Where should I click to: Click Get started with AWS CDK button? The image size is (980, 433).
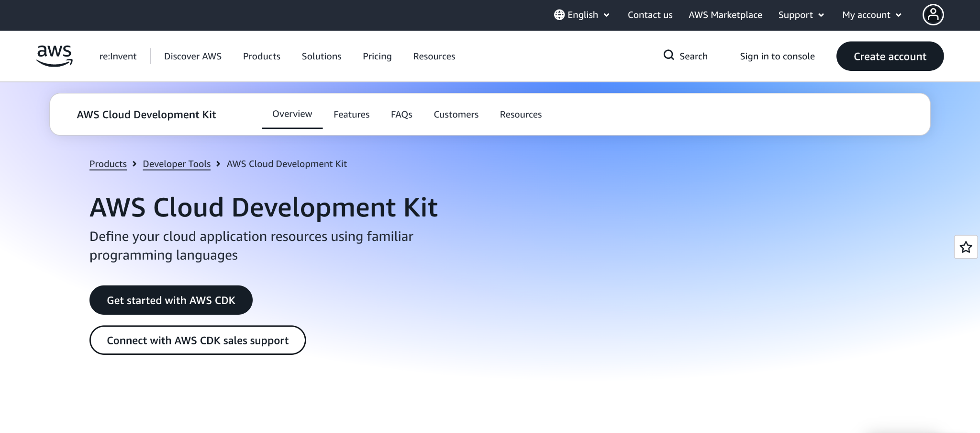tap(171, 300)
